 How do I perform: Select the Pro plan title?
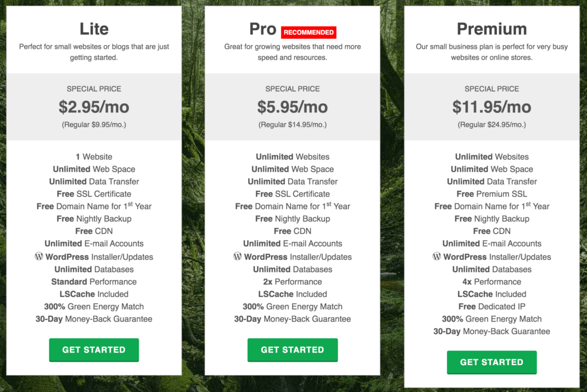point(263,29)
